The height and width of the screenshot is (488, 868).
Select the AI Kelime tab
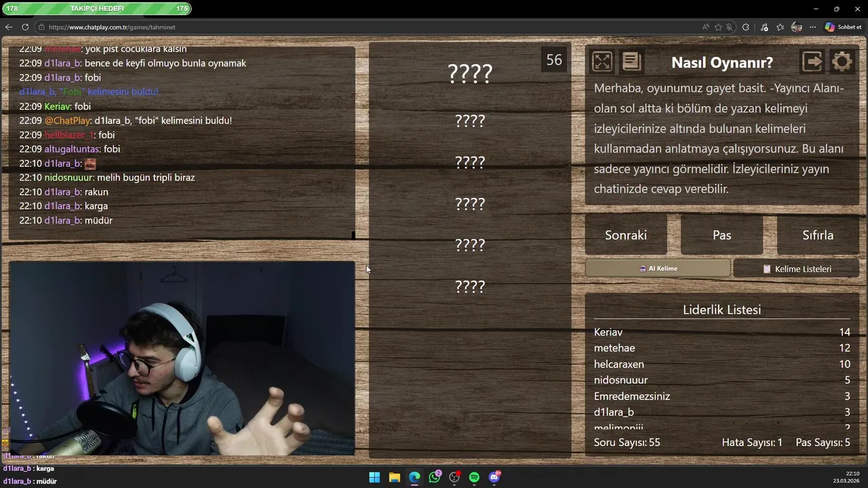[x=658, y=268]
